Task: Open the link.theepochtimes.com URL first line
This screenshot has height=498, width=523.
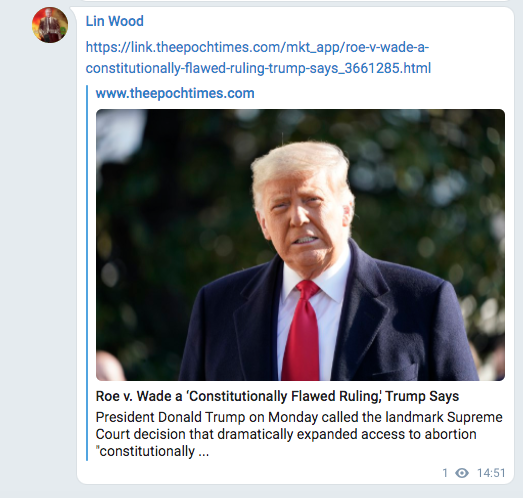Action: (257, 47)
